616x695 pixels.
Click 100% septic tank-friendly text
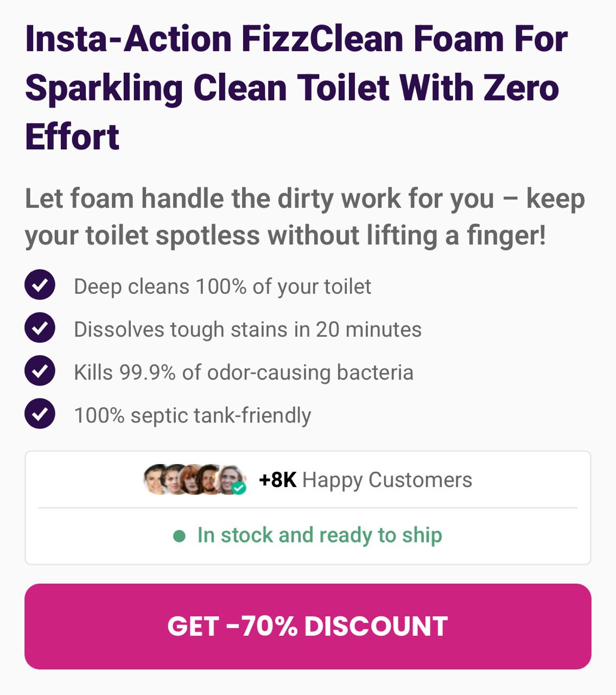coord(193,415)
